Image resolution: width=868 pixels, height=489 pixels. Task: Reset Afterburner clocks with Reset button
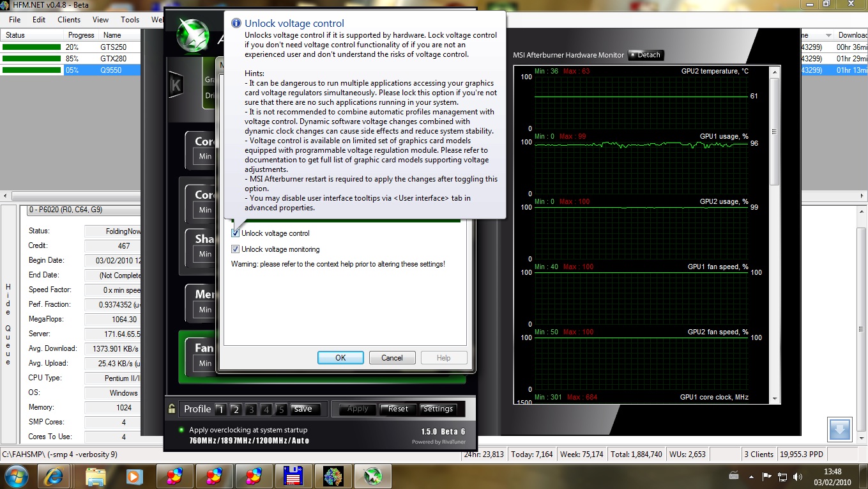pyautogui.click(x=398, y=409)
